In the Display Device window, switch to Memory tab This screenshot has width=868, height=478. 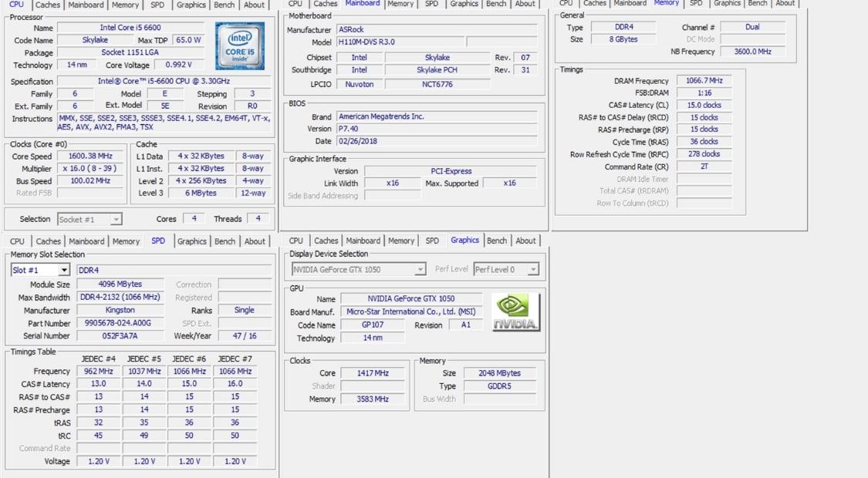click(x=401, y=241)
